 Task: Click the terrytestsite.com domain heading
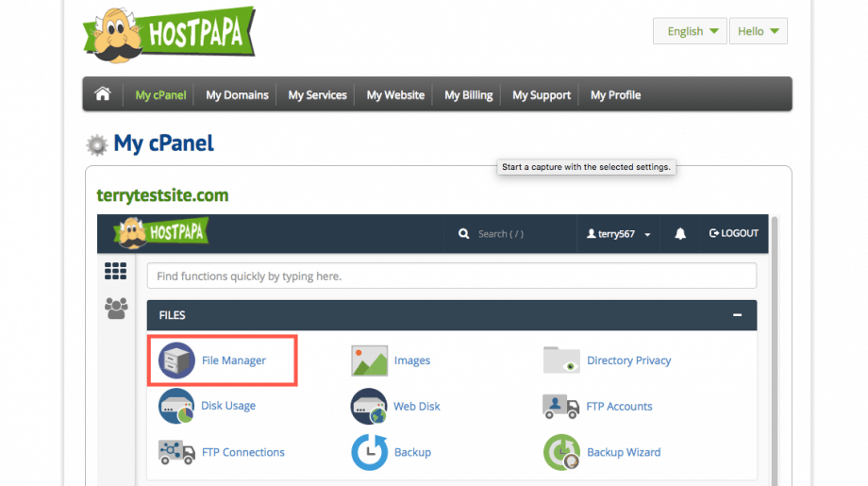pos(162,194)
